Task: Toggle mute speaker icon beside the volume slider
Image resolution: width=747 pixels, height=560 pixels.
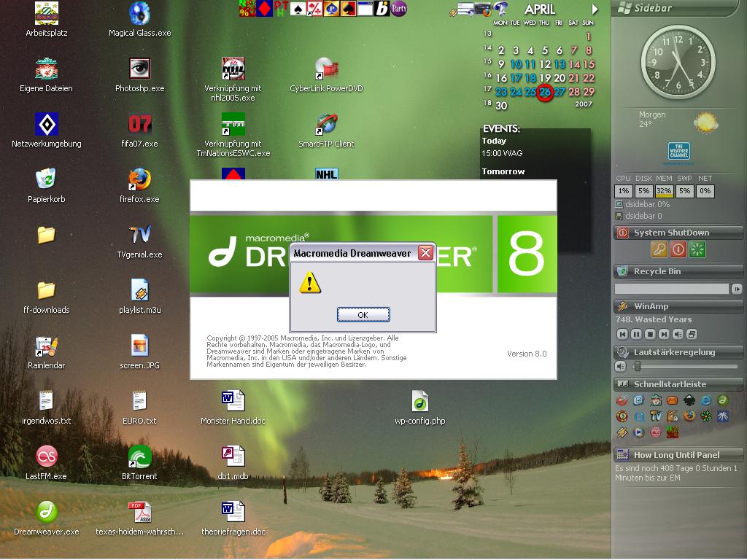Action: tap(620, 366)
